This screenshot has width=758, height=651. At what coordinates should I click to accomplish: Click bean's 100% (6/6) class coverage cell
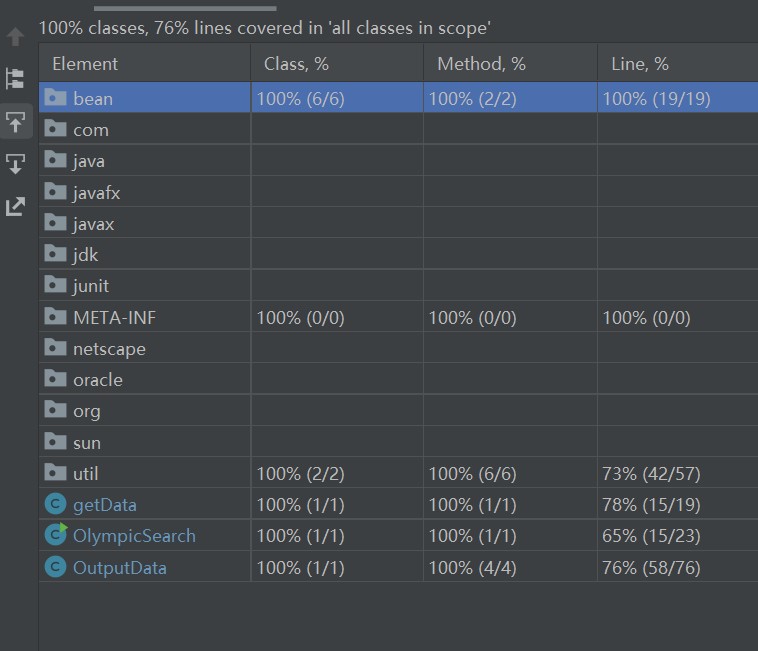(x=337, y=98)
